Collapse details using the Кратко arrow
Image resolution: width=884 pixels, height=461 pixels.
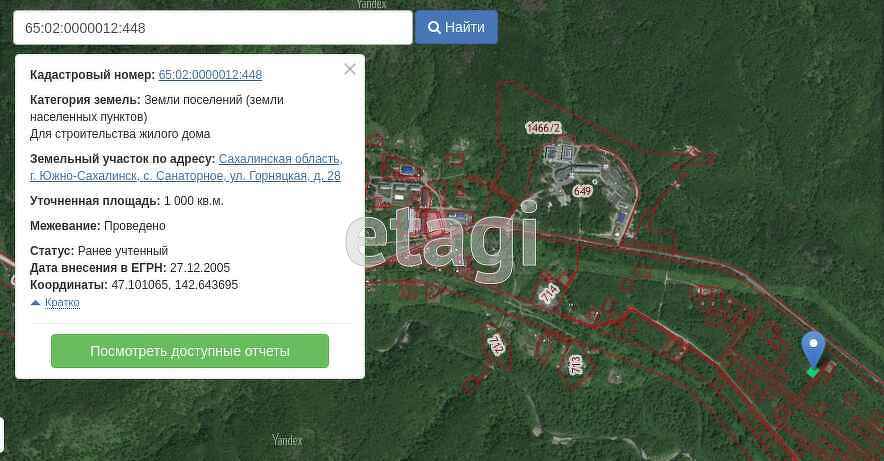pyautogui.click(x=36, y=303)
